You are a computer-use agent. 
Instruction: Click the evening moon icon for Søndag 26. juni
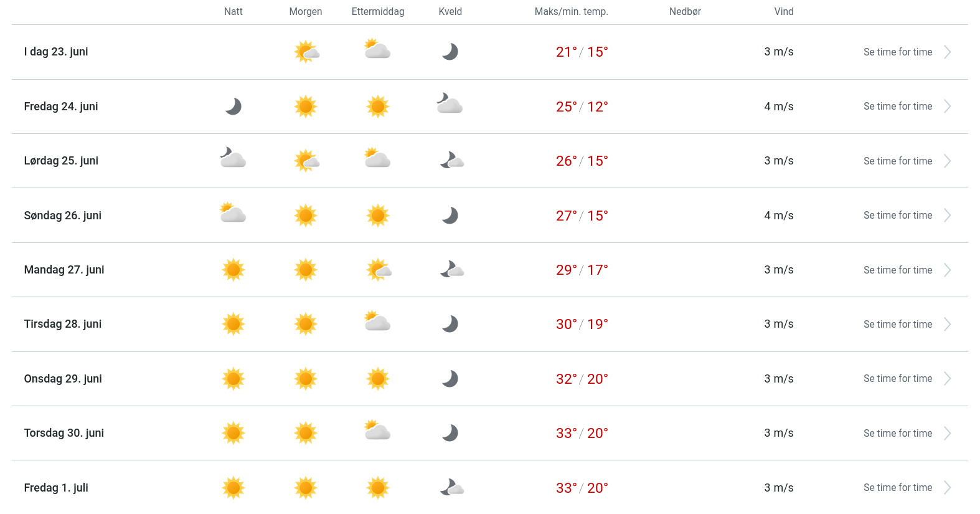[x=450, y=216]
